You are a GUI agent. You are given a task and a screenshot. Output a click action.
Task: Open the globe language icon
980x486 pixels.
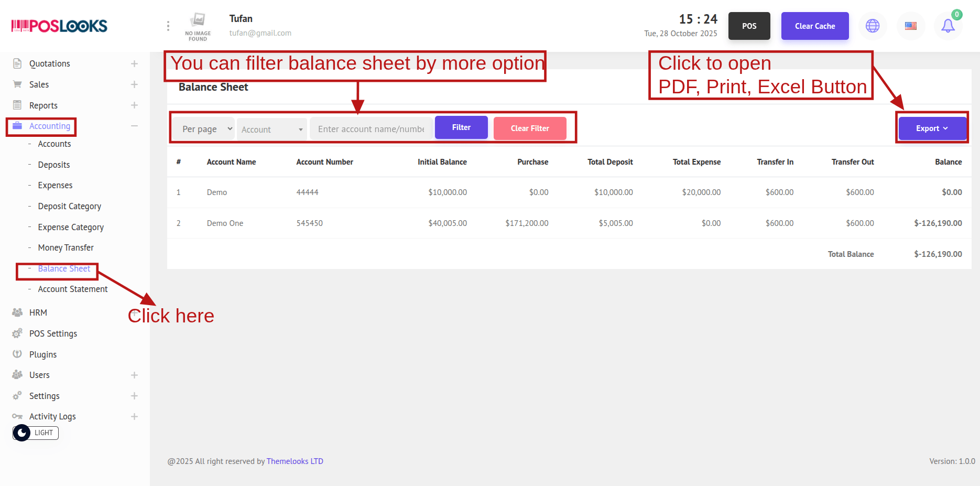click(872, 26)
